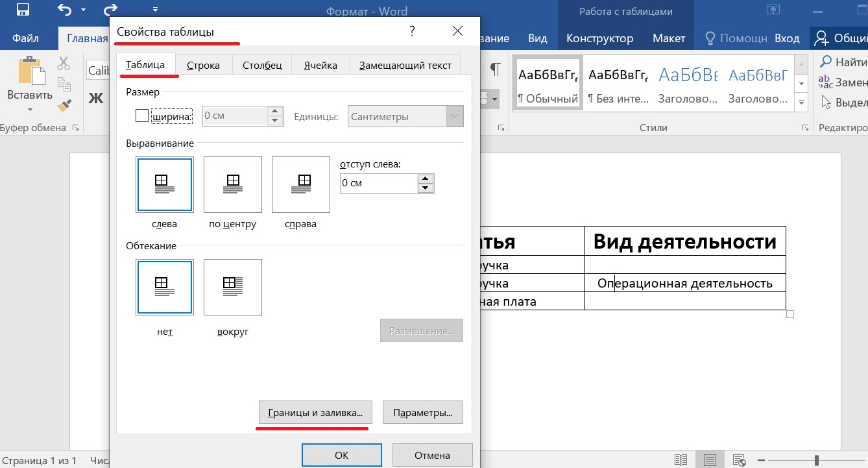
Task: Click the "Операционная деятельность" table cell
Action: point(685,283)
